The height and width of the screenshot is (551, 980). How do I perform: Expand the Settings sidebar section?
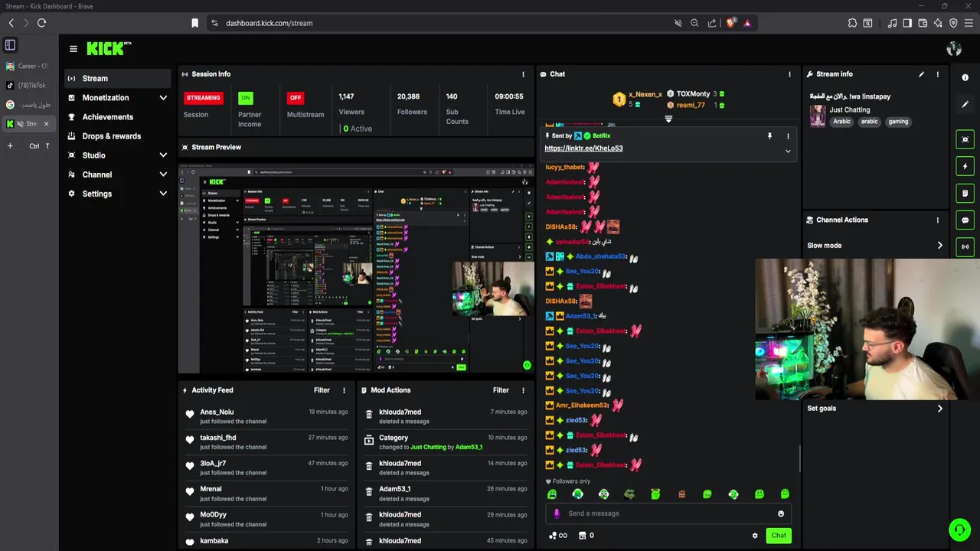pos(163,194)
